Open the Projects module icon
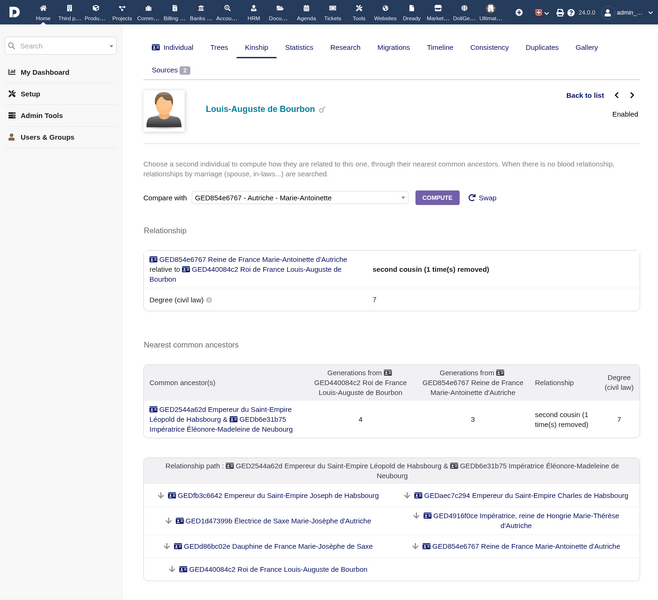The height and width of the screenshot is (600, 658). (122, 8)
